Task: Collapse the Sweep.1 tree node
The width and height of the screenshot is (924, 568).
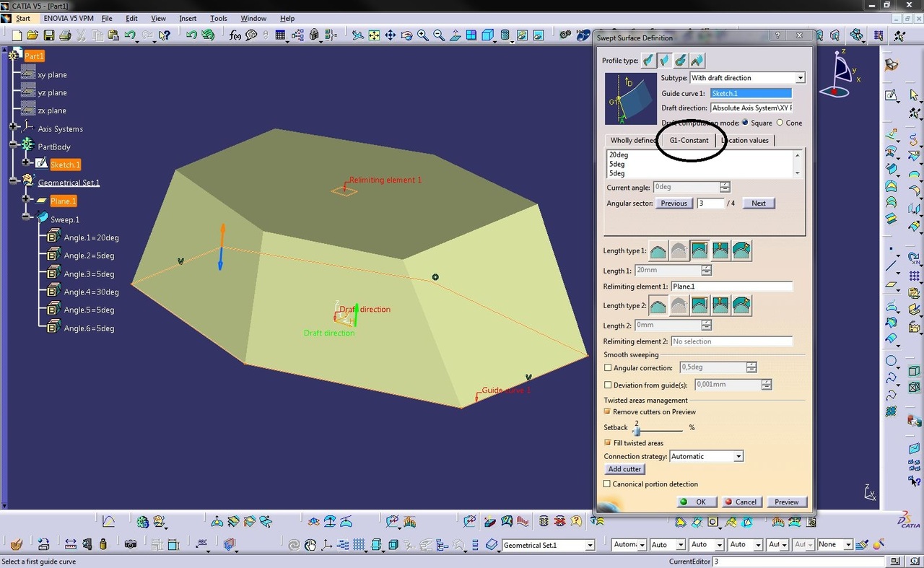Action: coord(27,217)
